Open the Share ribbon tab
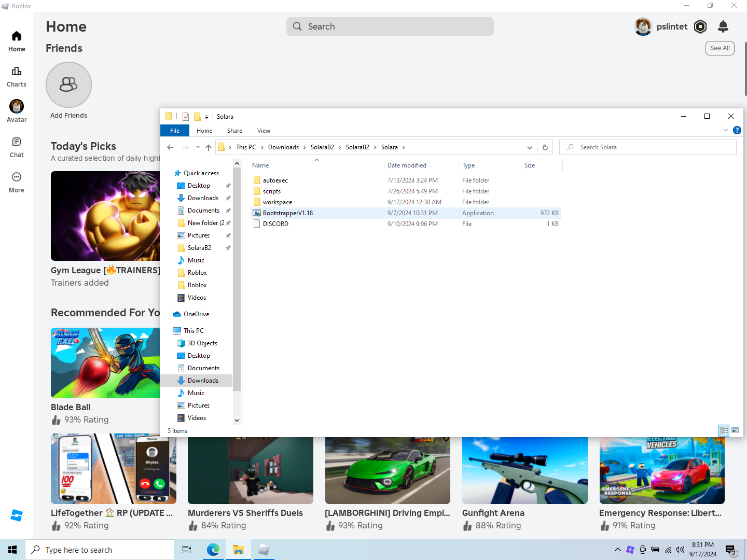 (x=234, y=131)
